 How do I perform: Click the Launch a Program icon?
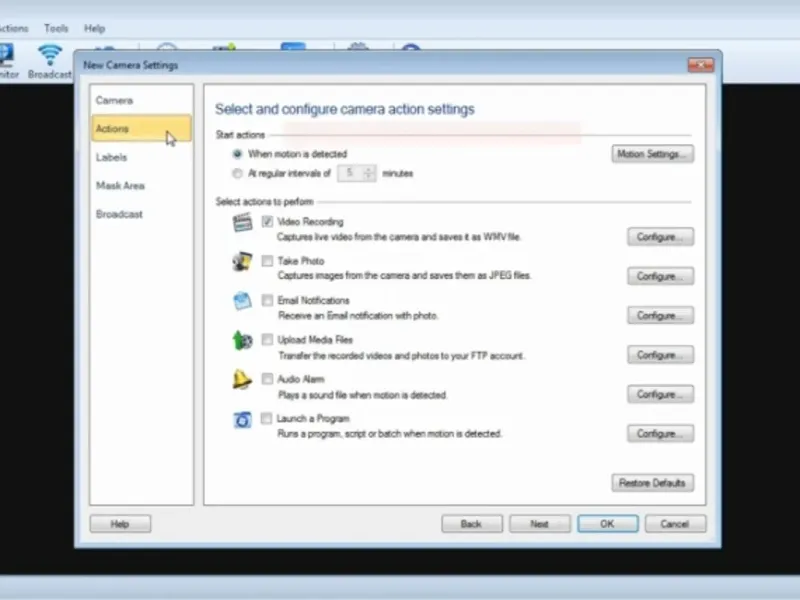pyautogui.click(x=242, y=419)
